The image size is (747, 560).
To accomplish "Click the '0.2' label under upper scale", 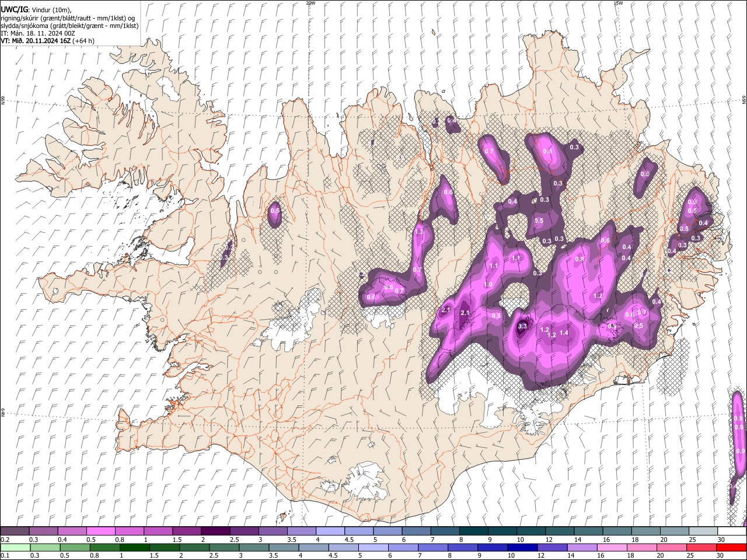I will pos(5,540).
